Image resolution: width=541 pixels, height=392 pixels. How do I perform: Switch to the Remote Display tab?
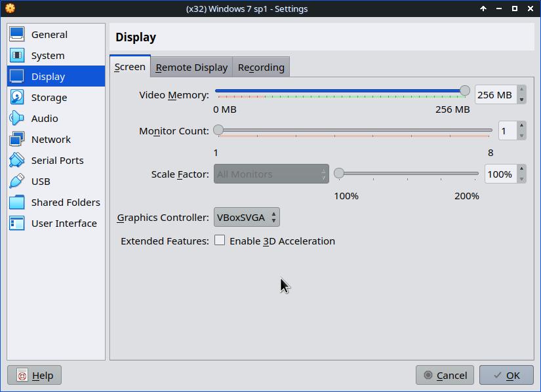click(191, 68)
